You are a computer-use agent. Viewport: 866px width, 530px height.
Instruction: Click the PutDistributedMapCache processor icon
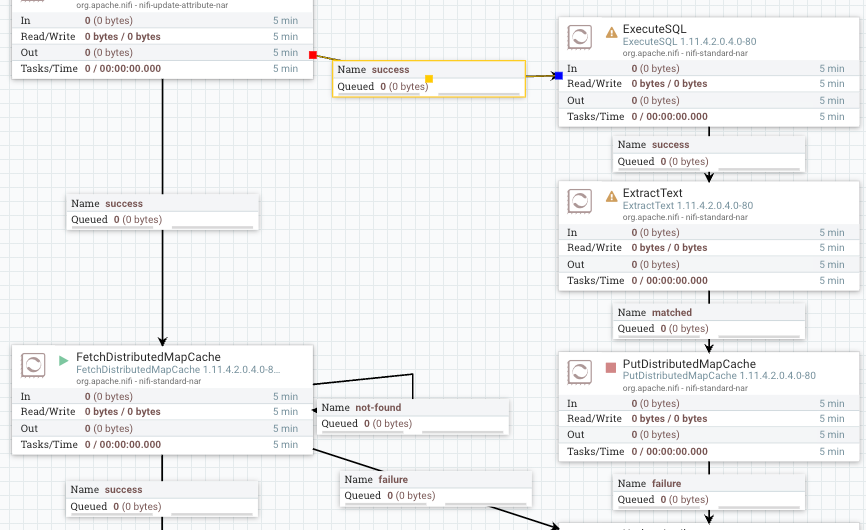click(x=579, y=372)
